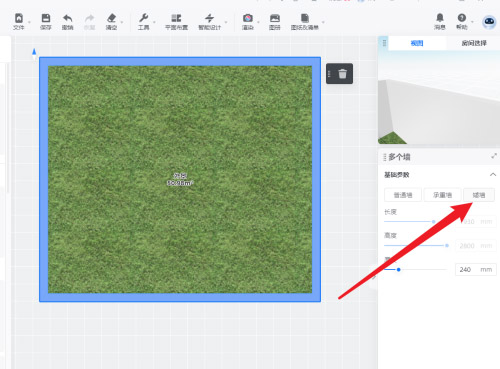This screenshot has height=369, width=500.
Task: Click the wall thickness slider handle
Action: [x=398, y=269]
